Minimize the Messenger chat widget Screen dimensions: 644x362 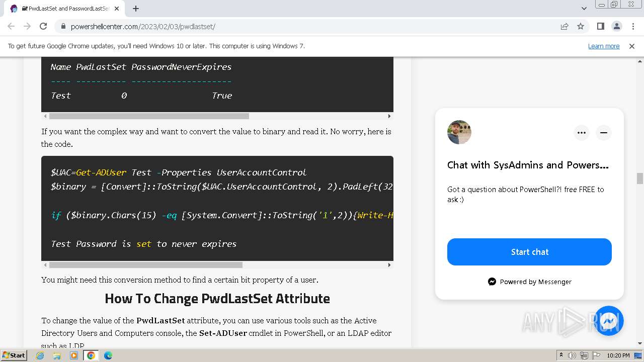604,133
